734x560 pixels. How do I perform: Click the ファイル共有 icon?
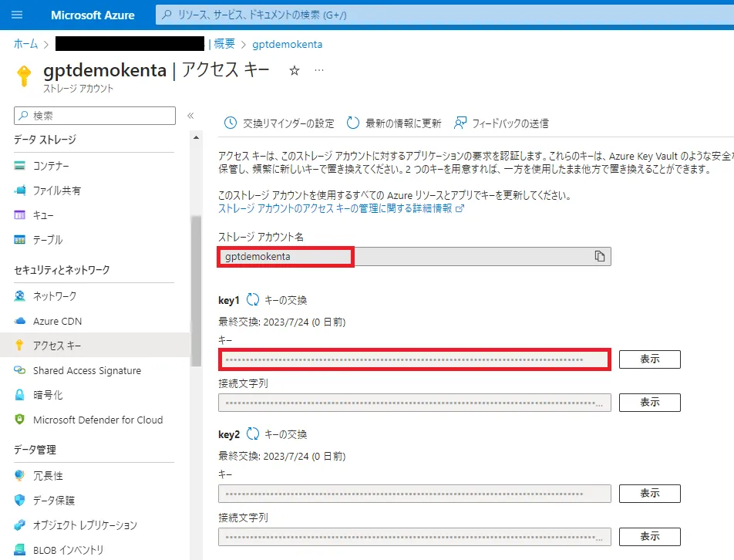tap(20, 190)
